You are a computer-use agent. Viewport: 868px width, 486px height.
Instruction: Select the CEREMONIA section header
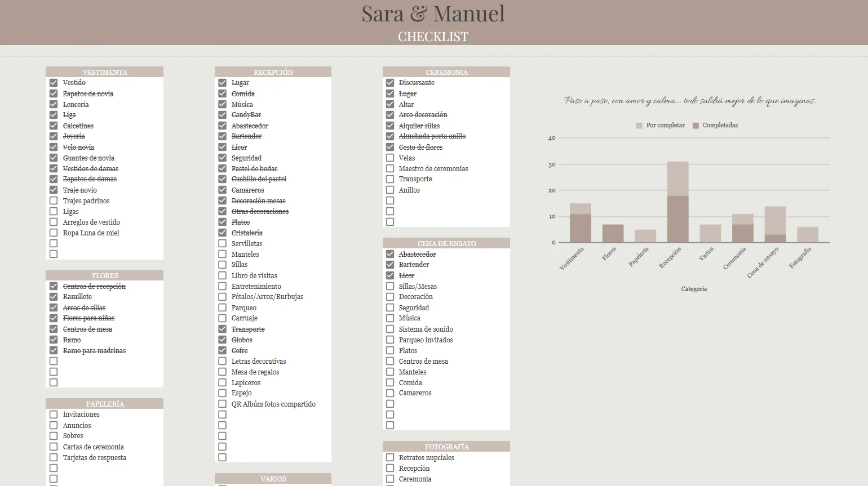[x=446, y=72]
